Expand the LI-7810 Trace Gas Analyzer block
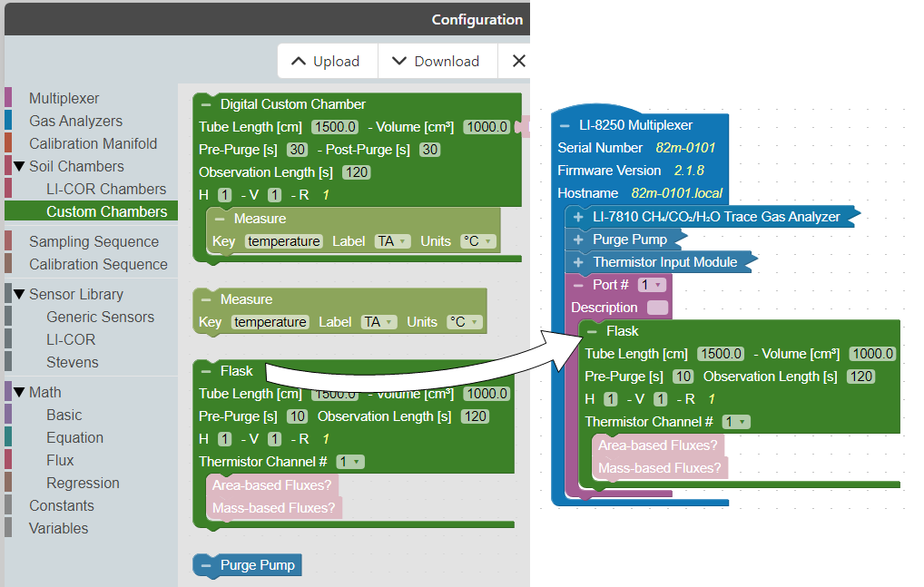The width and height of the screenshot is (924, 587). [x=578, y=217]
